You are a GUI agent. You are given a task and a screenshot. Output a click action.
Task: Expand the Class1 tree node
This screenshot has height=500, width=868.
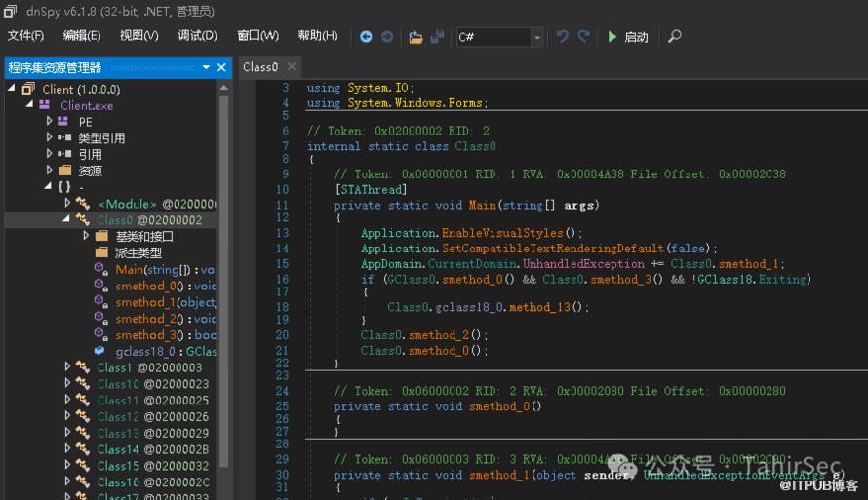tap(67, 367)
